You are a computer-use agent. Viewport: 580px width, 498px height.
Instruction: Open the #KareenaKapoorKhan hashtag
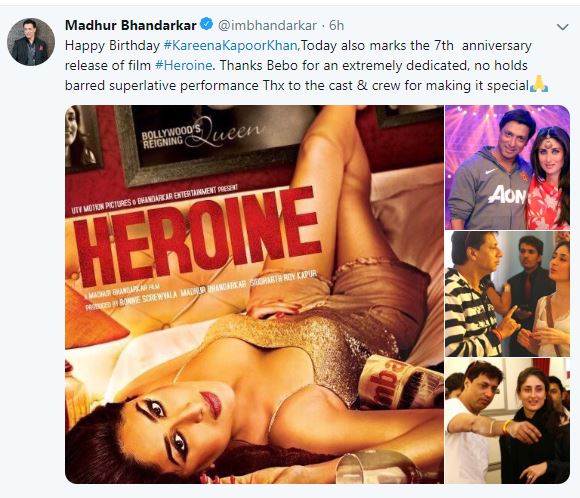click(x=230, y=46)
